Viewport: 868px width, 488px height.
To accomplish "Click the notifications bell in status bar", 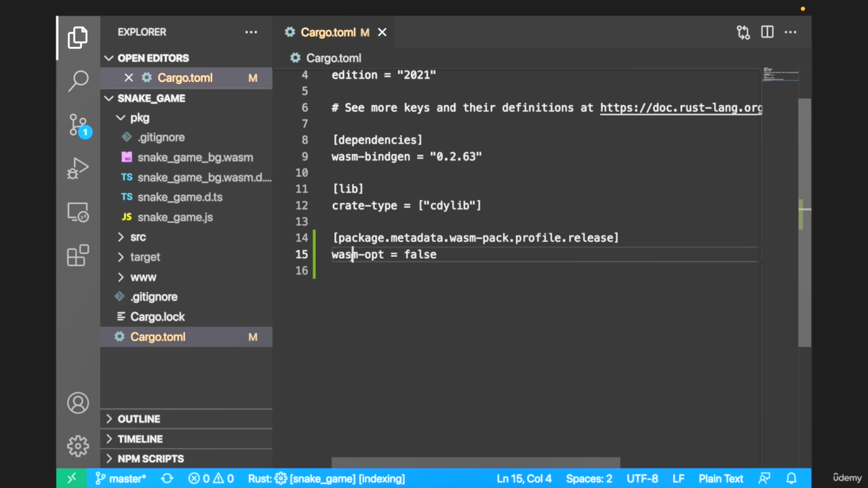I will tap(791, 479).
